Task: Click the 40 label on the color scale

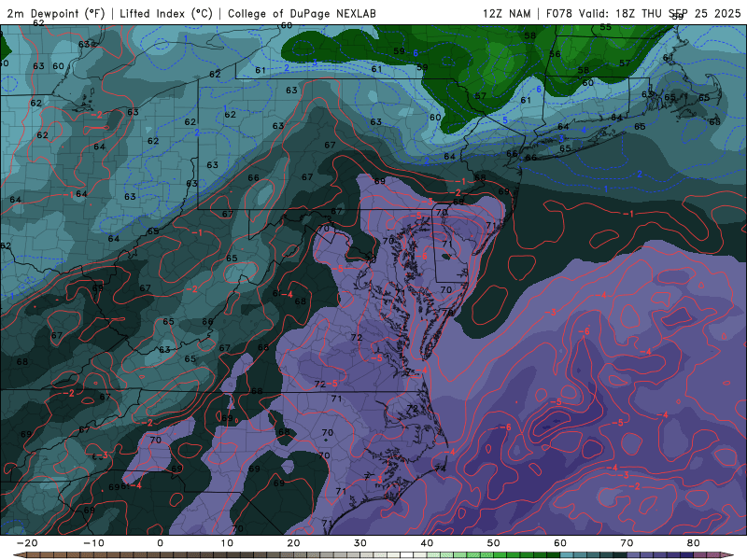Action: coord(427,543)
